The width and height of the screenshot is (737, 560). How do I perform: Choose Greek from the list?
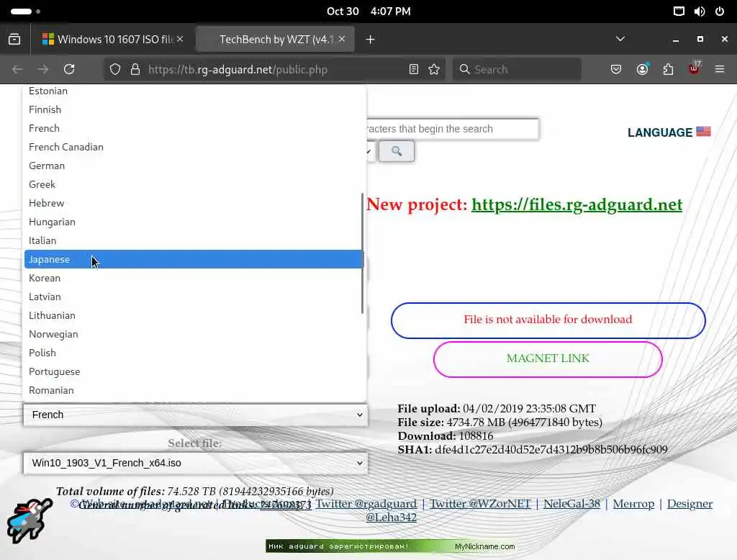point(194,184)
